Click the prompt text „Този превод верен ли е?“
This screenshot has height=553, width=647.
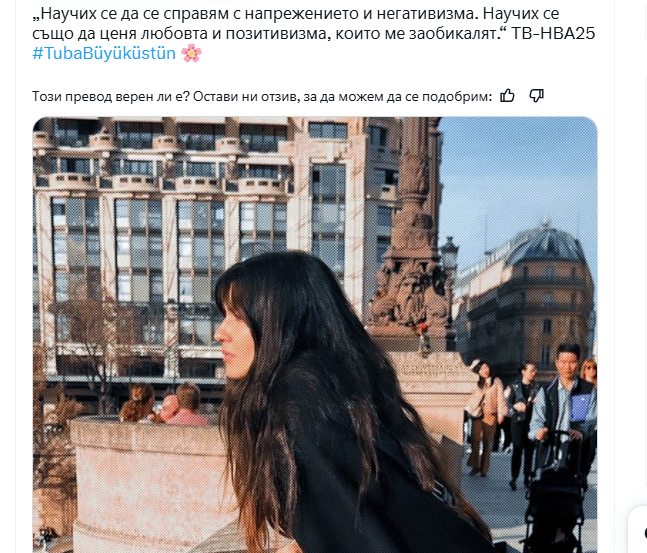(x=111, y=96)
